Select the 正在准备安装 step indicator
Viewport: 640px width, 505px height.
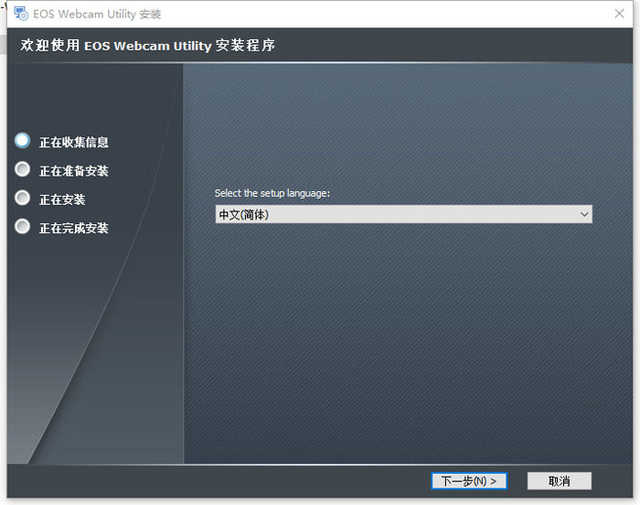[22, 169]
